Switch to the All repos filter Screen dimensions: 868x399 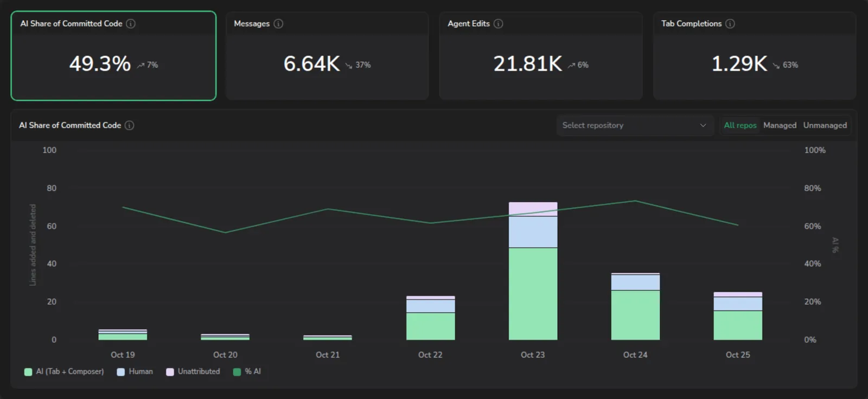coord(740,125)
